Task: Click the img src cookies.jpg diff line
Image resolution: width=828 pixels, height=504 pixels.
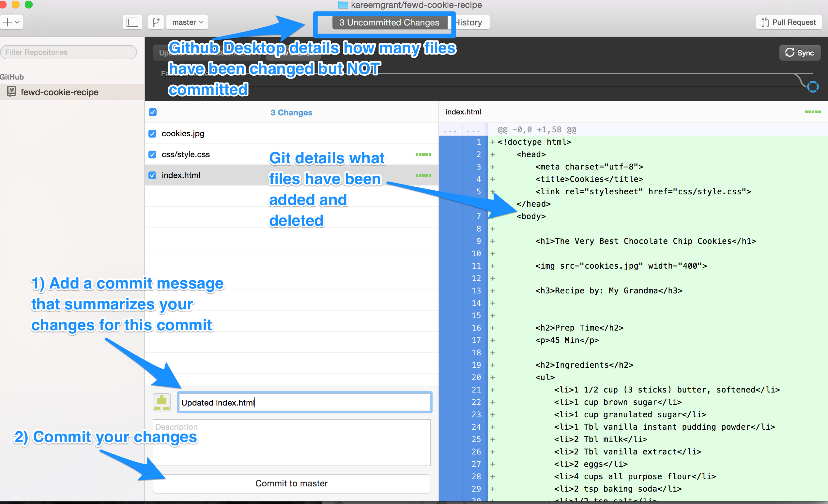Action: pyautogui.click(x=621, y=266)
